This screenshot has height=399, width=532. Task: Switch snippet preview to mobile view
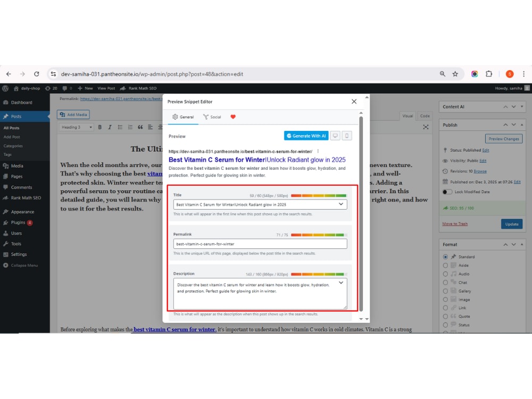click(x=347, y=136)
